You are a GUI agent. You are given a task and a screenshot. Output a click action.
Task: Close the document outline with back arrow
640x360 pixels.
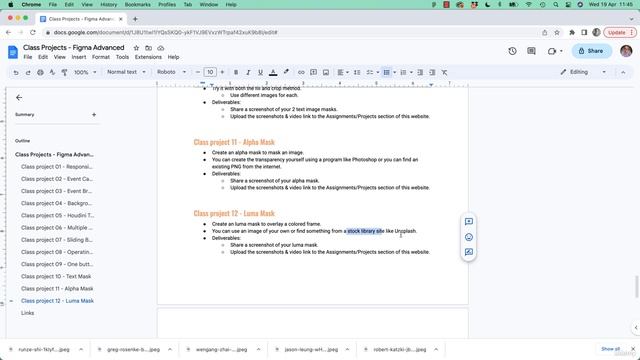[19, 98]
